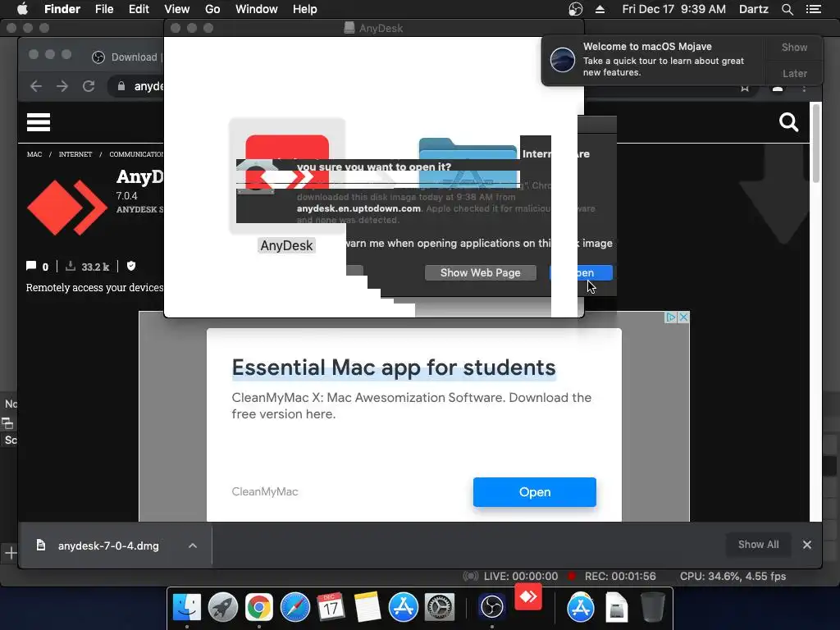Click the OBS CPU usage status
The width and height of the screenshot is (840, 630).
(733, 577)
